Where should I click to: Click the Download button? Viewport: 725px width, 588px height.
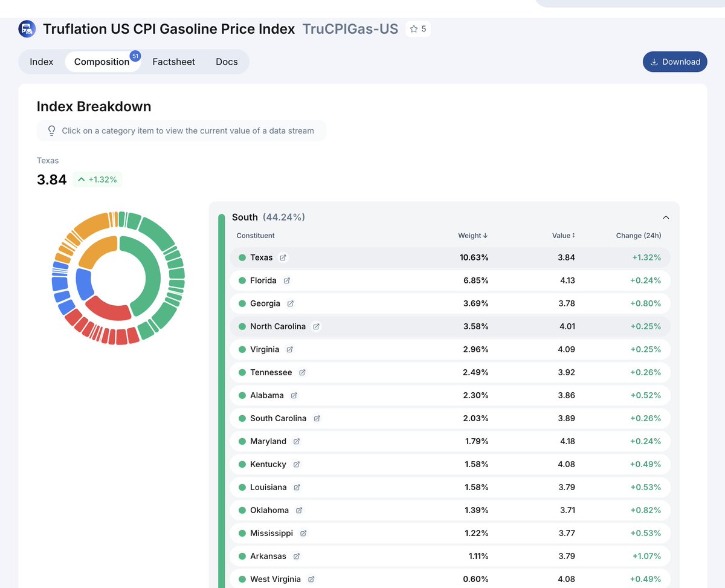(x=675, y=62)
